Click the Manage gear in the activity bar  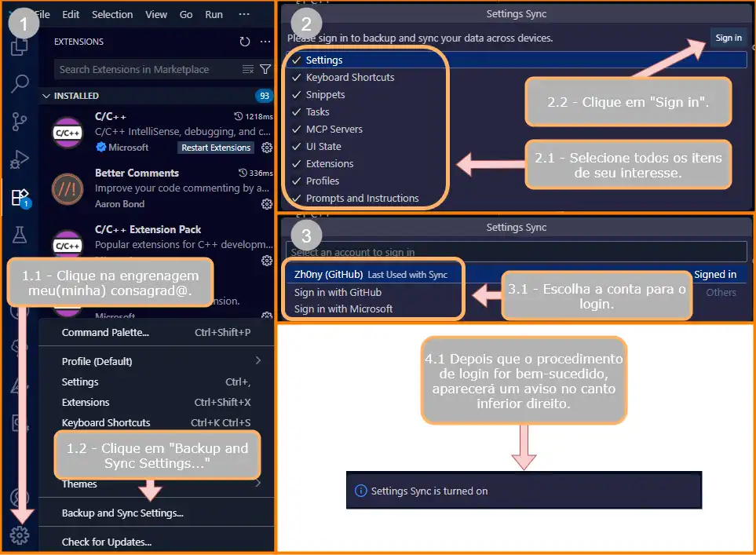pyautogui.click(x=20, y=535)
